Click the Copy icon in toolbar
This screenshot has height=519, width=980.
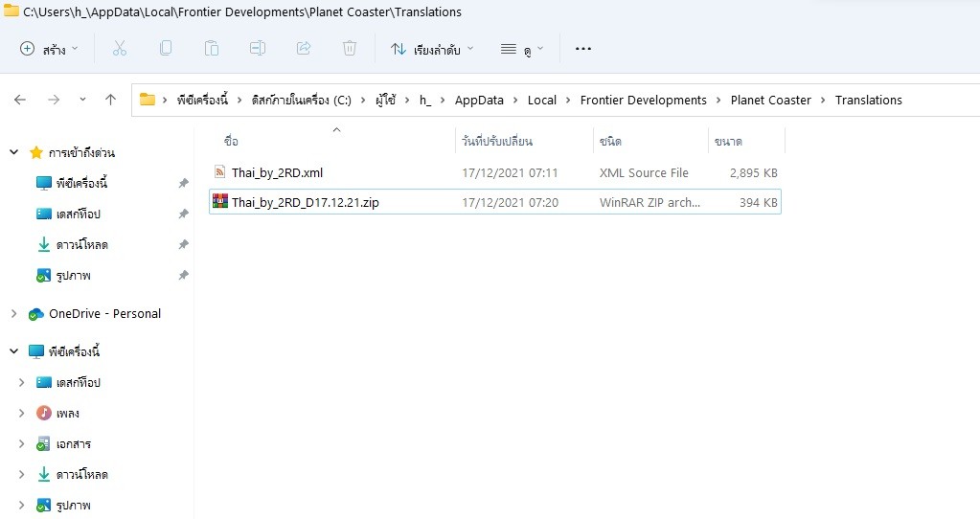pyautogui.click(x=166, y=49)
